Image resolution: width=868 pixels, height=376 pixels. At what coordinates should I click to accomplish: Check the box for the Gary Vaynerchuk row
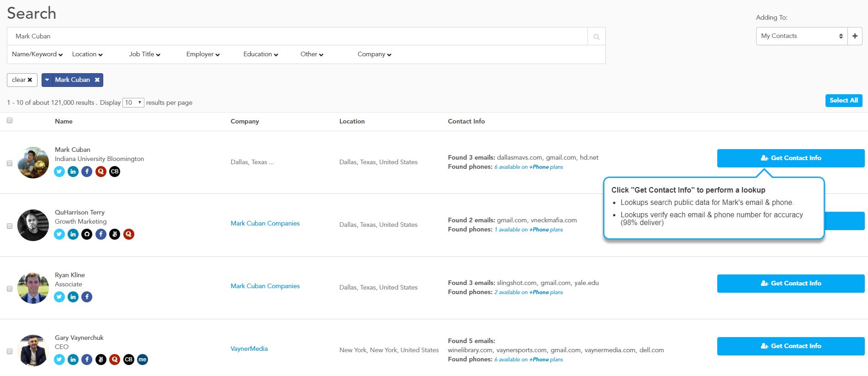[x=10, y=351]
